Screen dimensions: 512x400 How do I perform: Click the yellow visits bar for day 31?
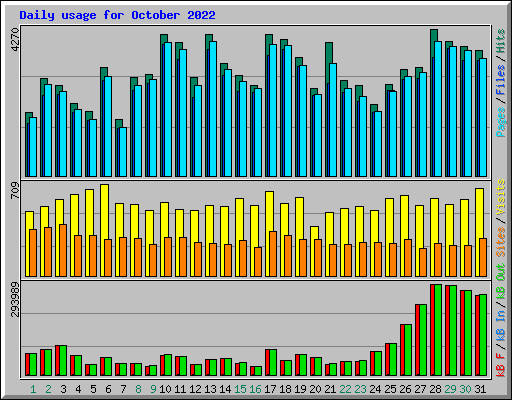(x=479, y=213)
